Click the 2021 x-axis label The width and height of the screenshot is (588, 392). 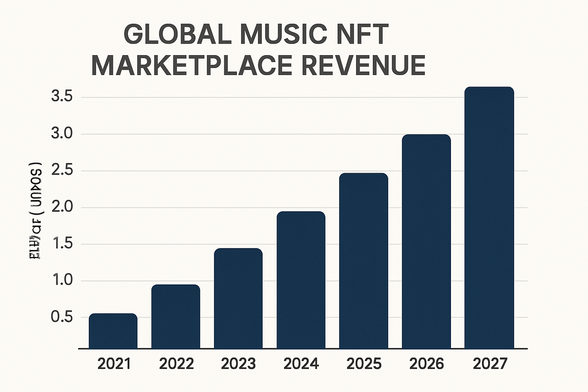pos(115,363)
